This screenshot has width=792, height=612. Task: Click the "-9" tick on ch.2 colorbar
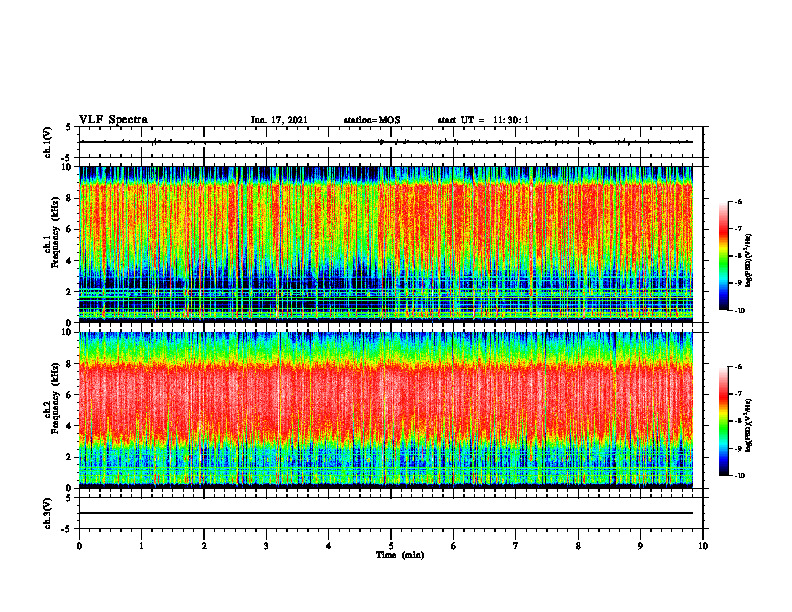[x=738, y=448]
